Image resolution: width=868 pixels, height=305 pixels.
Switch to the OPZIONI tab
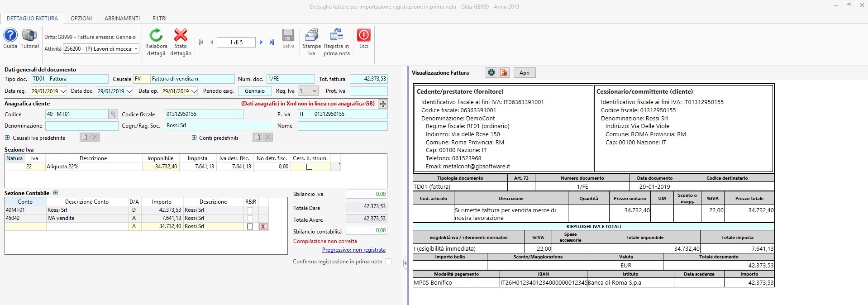pos(81,19)
